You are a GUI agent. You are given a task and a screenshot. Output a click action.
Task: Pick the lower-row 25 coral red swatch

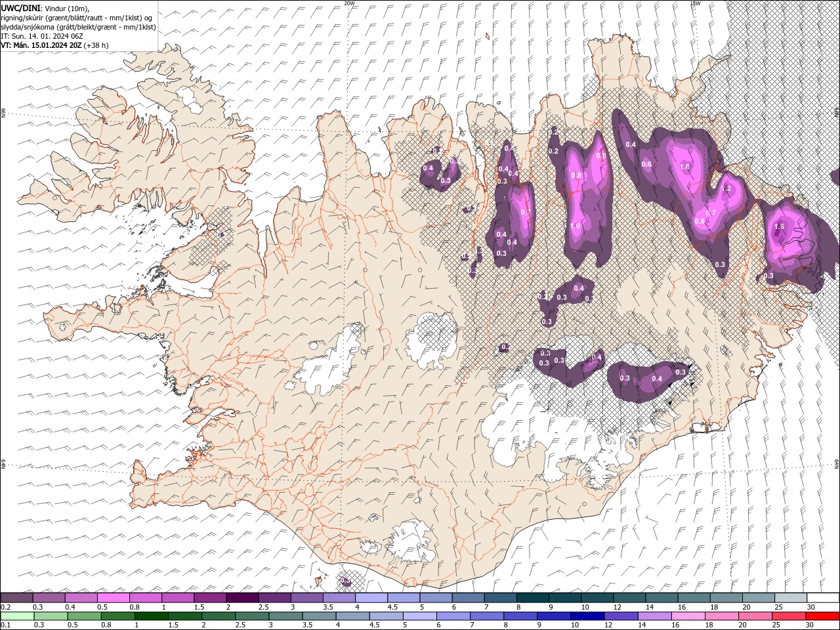click(789, 616)
